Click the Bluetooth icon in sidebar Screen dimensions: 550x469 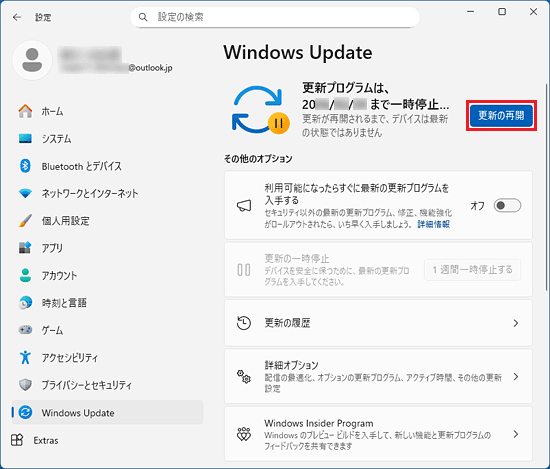25,166
